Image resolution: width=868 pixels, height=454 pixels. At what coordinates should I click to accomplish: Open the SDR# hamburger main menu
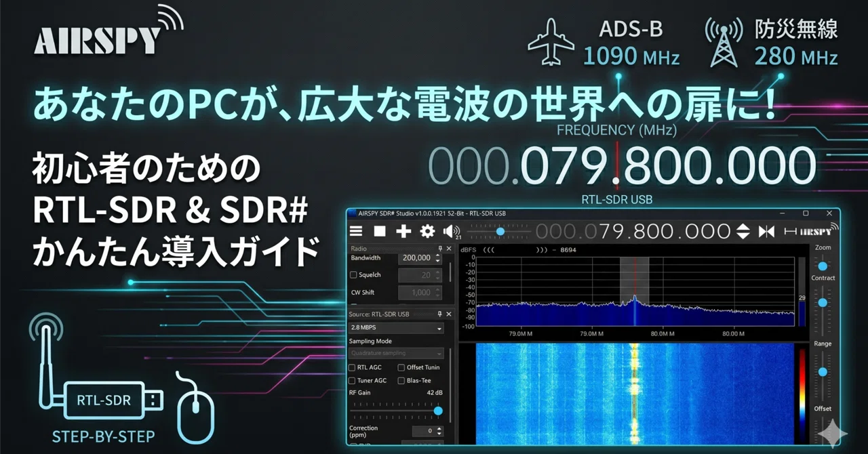[356, 231]
